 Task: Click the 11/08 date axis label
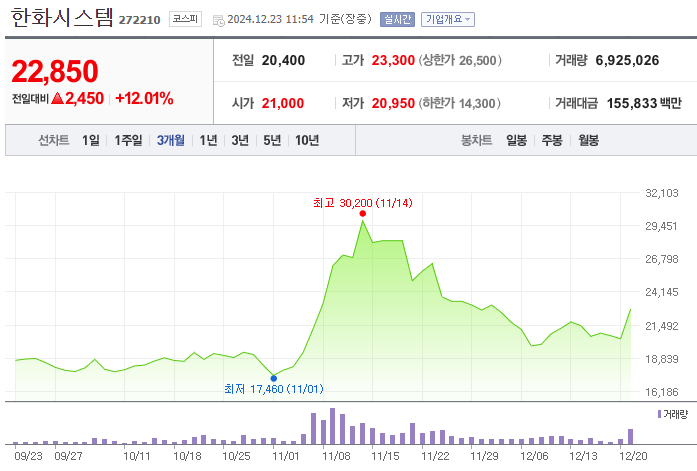336,456
